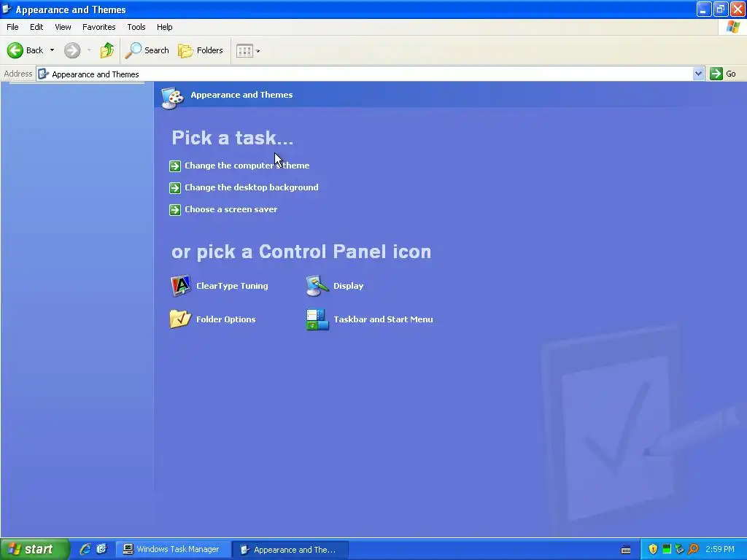Open the File menu
The image size is (747, 560).
click(12, 27)
